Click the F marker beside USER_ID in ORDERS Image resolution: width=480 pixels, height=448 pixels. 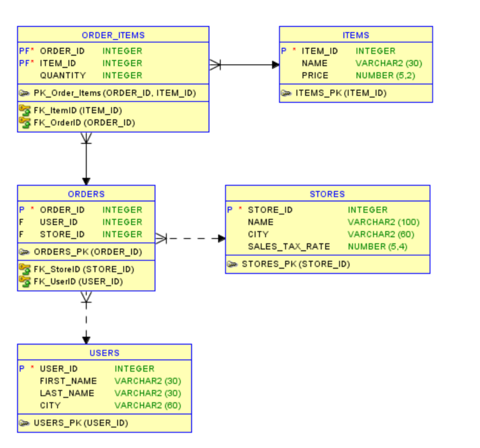[21, 222]
